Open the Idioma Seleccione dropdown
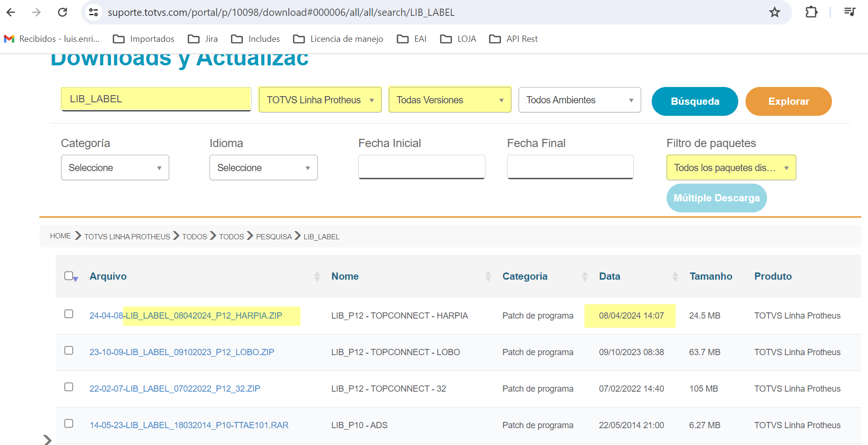The image size is (868, 445). [263, 168]
